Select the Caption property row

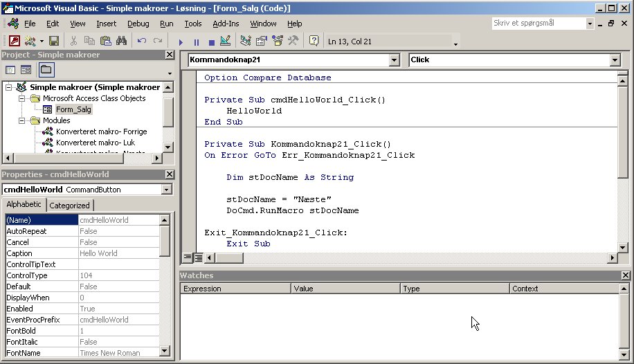(82, 253)
